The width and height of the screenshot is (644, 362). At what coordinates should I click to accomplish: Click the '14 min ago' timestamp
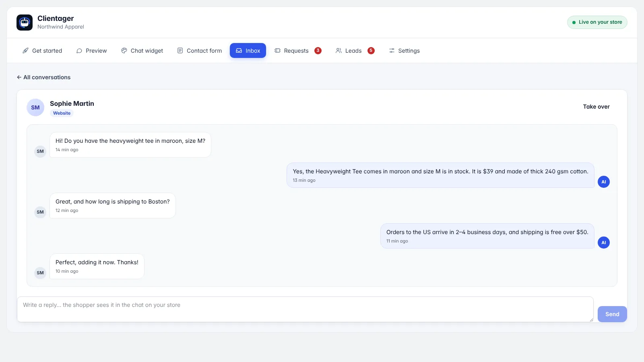click(67, 150)
